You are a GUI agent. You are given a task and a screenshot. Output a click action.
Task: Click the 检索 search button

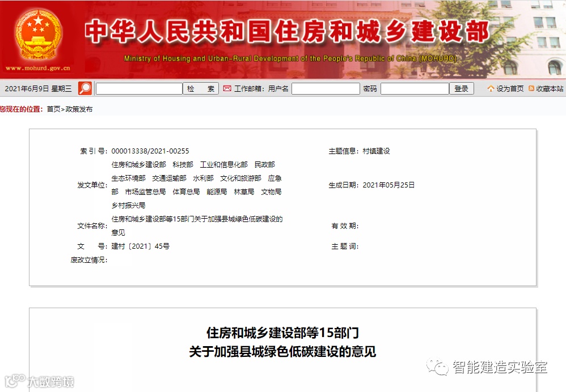click(201, 89)
